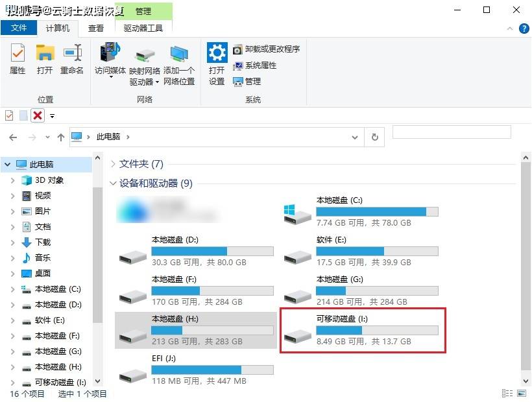Click the quick access properties checkmark icon
This screenshot has height=402, width=532.
pyautogui.click(x=9, y=115)
